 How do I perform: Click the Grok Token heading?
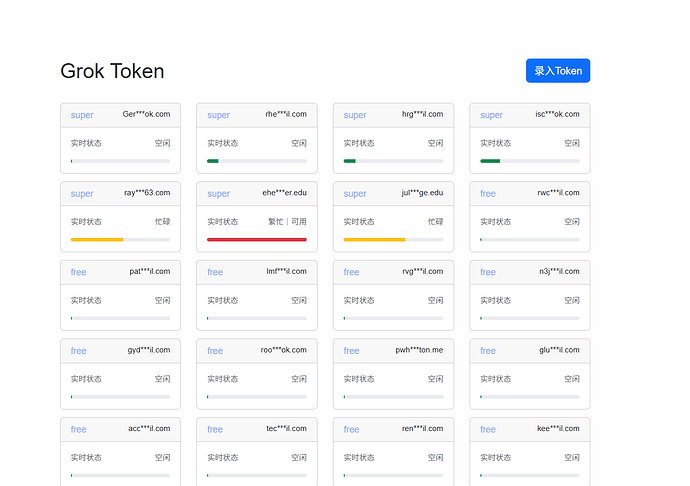click(x=112, y=71)
